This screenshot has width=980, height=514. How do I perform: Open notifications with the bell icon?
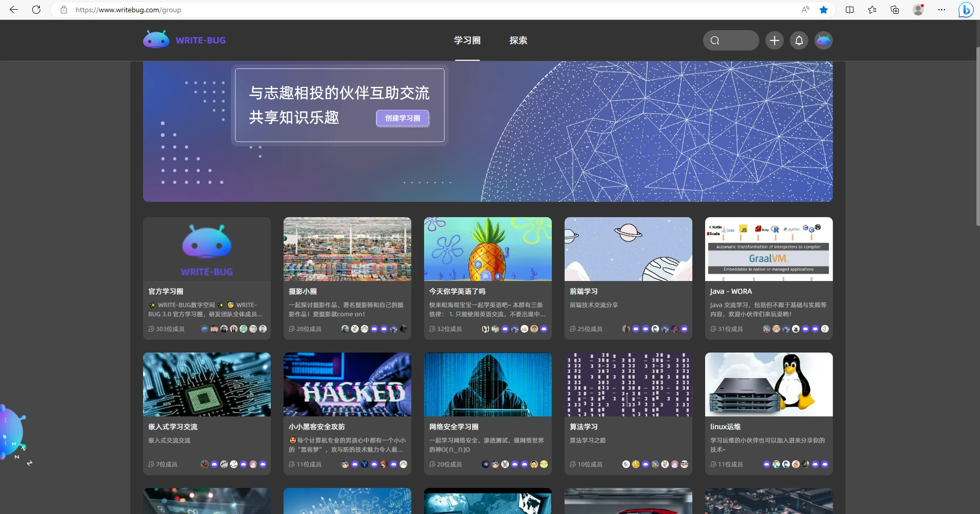[x=799, y=40]
